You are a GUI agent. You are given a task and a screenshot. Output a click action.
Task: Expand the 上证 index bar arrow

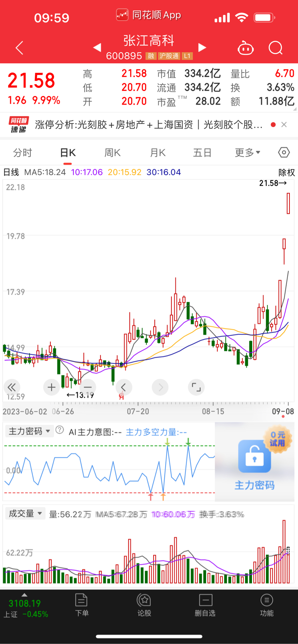[24, 595]
